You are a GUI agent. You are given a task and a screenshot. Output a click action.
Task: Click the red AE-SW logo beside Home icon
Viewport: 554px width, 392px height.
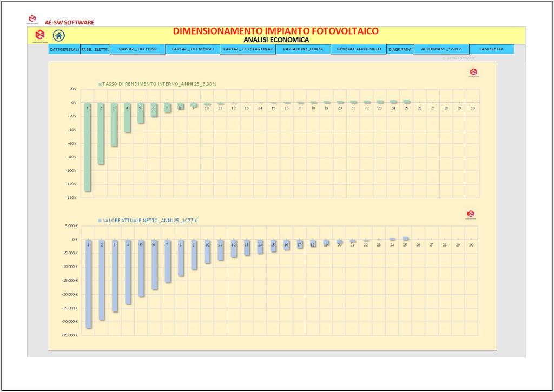(x=39, y=36)
